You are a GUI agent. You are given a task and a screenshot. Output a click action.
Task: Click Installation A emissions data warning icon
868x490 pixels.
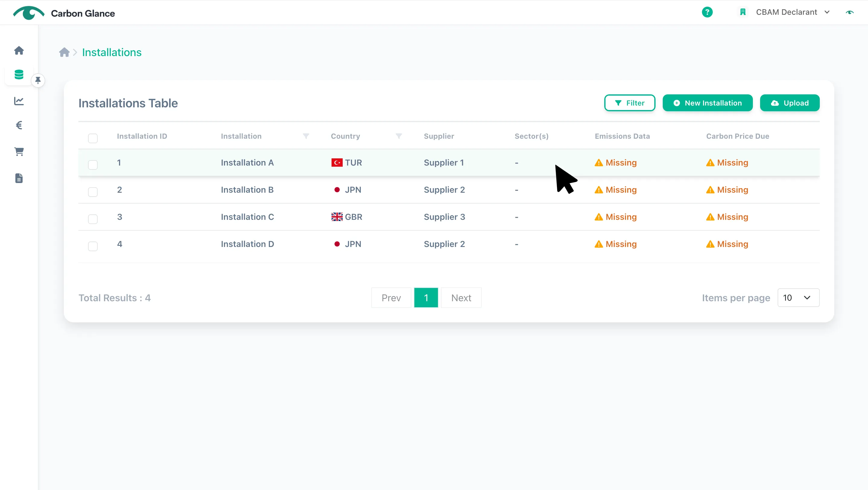click(599, 163)
